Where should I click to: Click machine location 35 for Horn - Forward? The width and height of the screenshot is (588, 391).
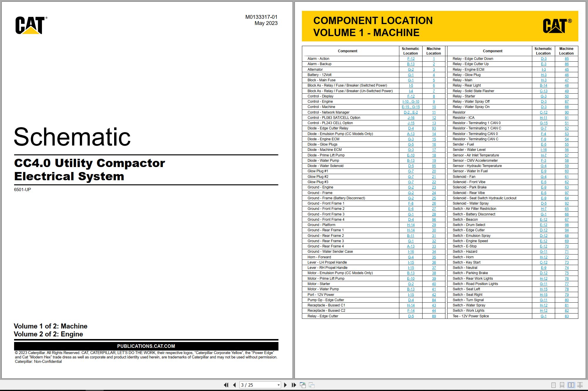(434, 257)
